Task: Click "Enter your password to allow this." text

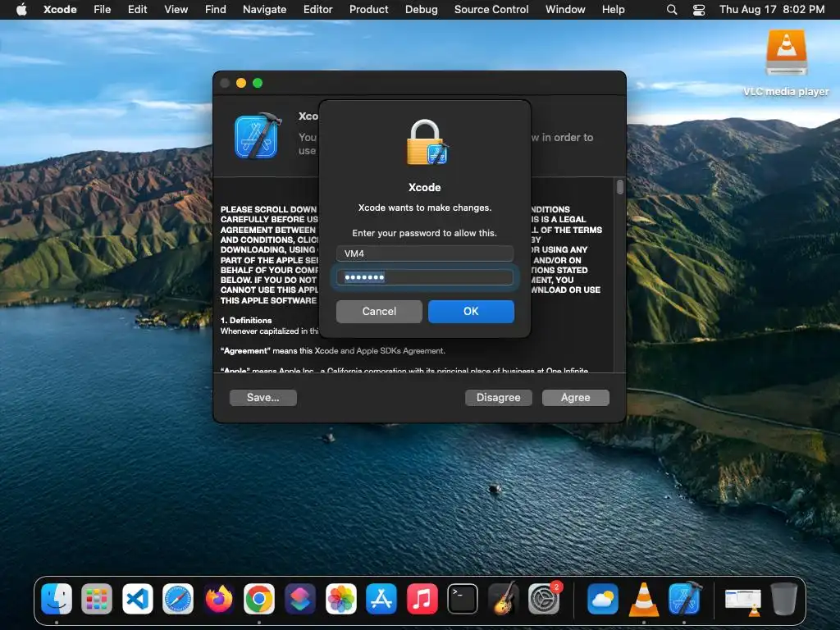Action: 424,233
